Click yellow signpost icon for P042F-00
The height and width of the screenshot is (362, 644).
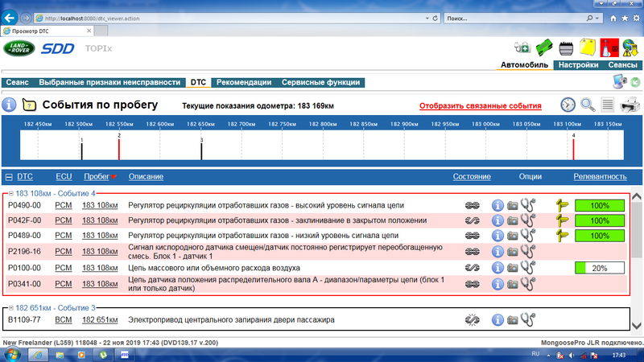click(x=562, y=220)
